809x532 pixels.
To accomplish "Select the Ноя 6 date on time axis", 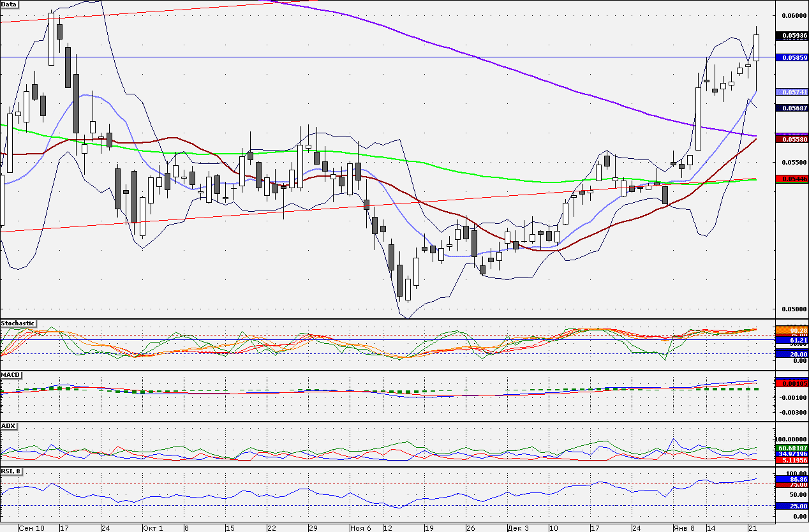I will (x=362, y=528).
